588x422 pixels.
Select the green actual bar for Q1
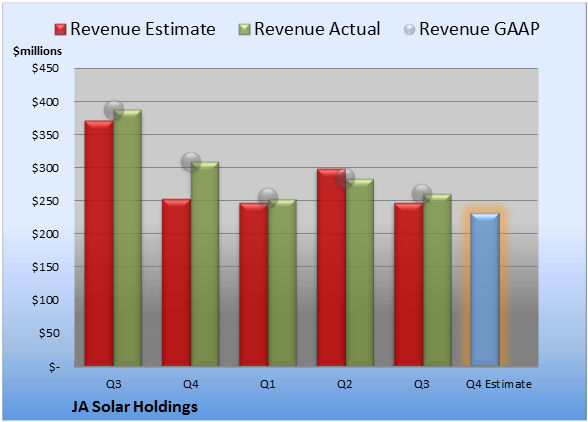282,282
